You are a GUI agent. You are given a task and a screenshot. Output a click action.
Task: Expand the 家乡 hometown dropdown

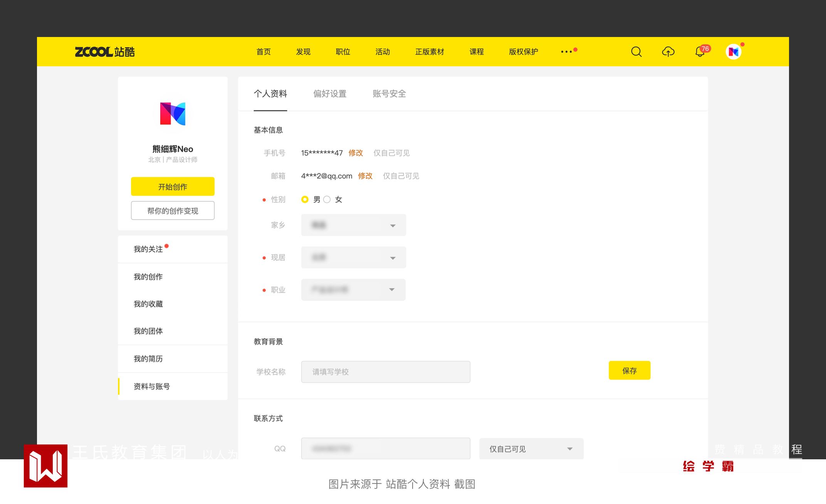click(353, 225)
